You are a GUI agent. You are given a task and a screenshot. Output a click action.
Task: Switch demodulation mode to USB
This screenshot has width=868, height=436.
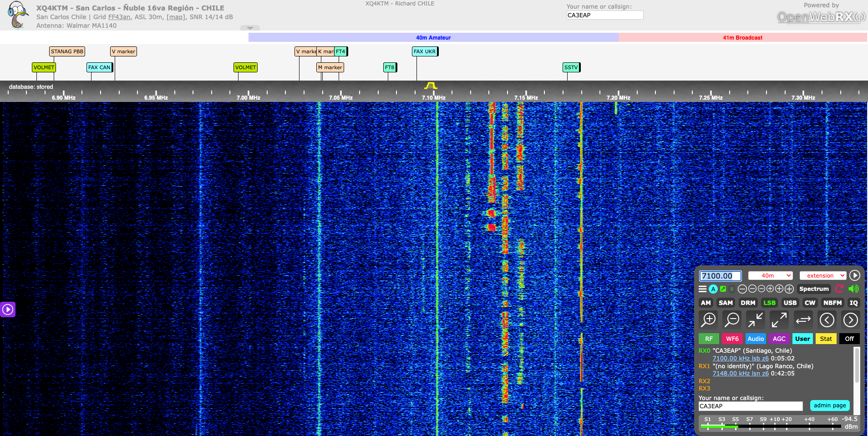point(790,303)
